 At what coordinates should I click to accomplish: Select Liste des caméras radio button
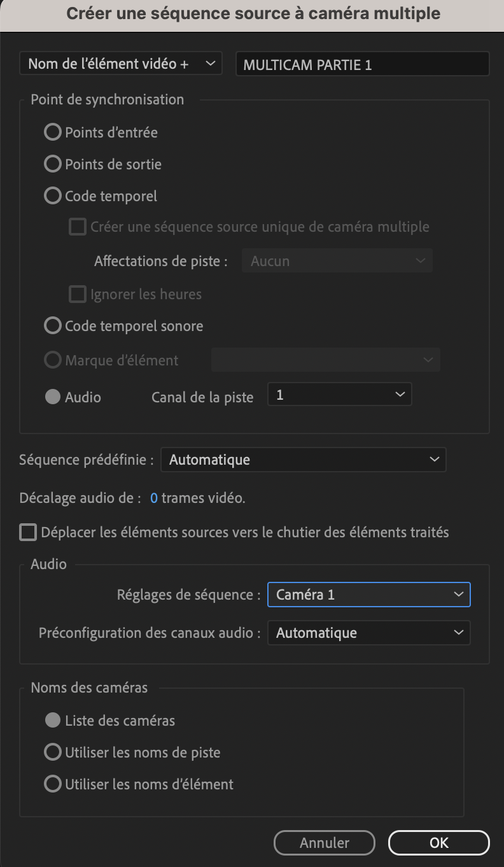pyautogui.click(x=53, y=721)
